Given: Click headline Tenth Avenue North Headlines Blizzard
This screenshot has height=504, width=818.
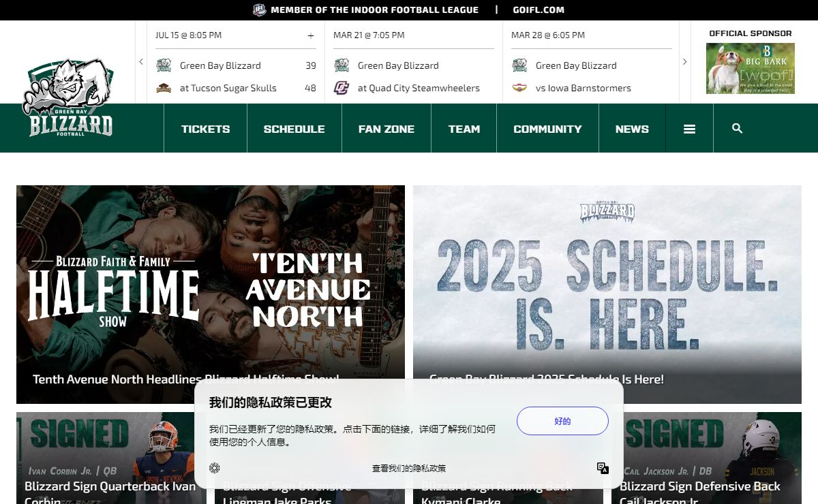Looking at the screenshot, I should [185, 379].
